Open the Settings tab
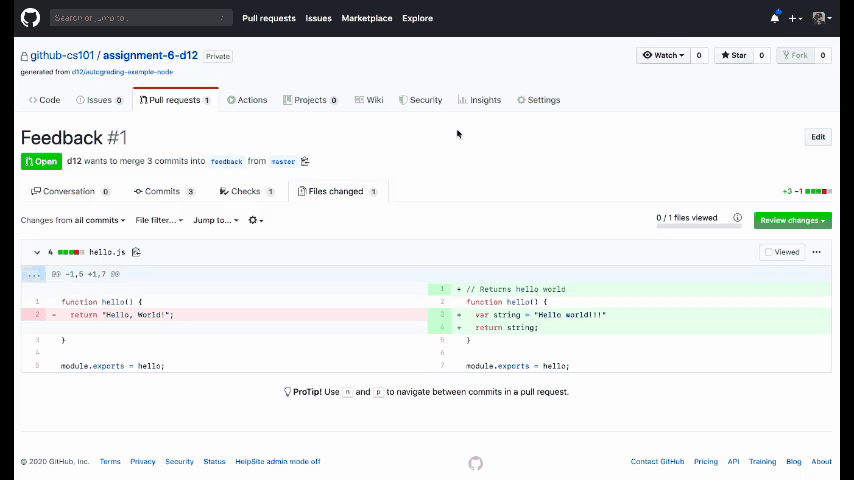 [x=539, y=100]
